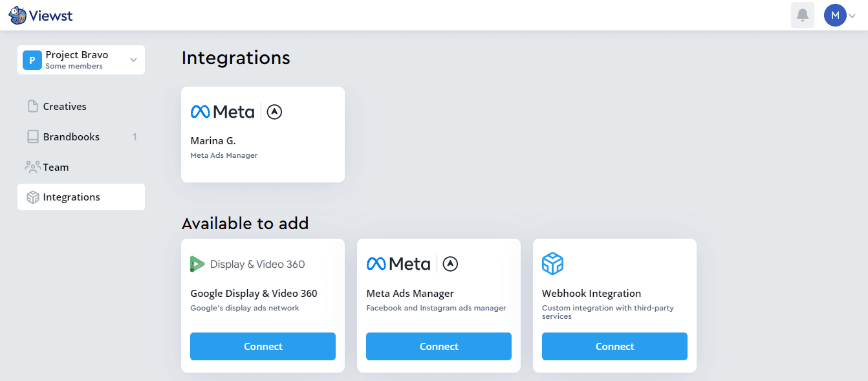The image size is (868, 381).
Task: Click the Marina G. account name
Action: point(213,140)
